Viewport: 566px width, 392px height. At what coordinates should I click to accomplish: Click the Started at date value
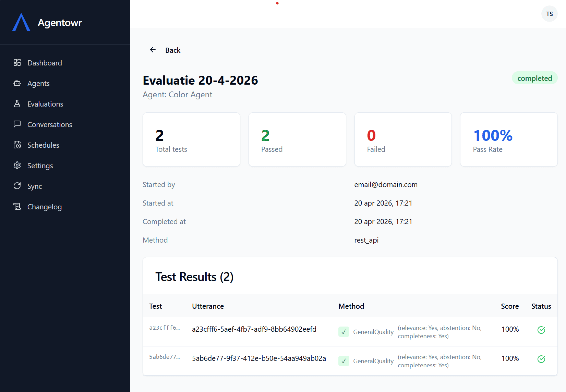[x=383, y=203]
